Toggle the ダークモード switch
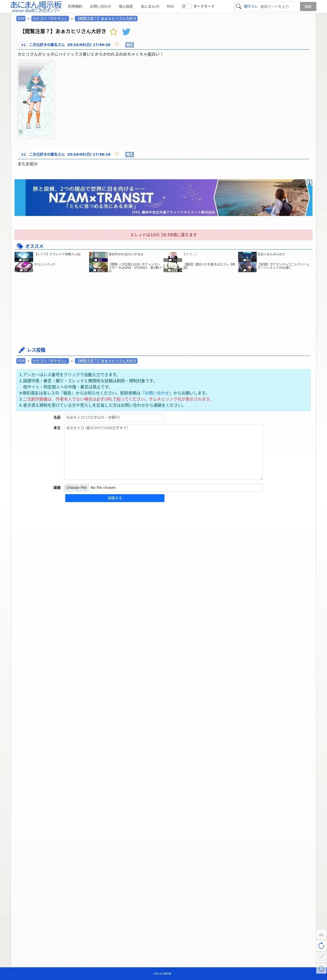 point(186,6)
